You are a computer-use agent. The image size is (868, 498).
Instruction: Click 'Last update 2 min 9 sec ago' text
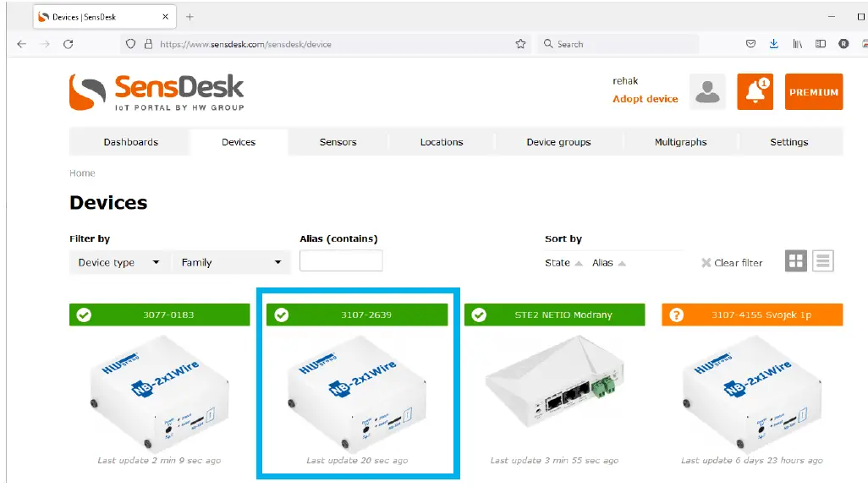(x=159, y=460)
